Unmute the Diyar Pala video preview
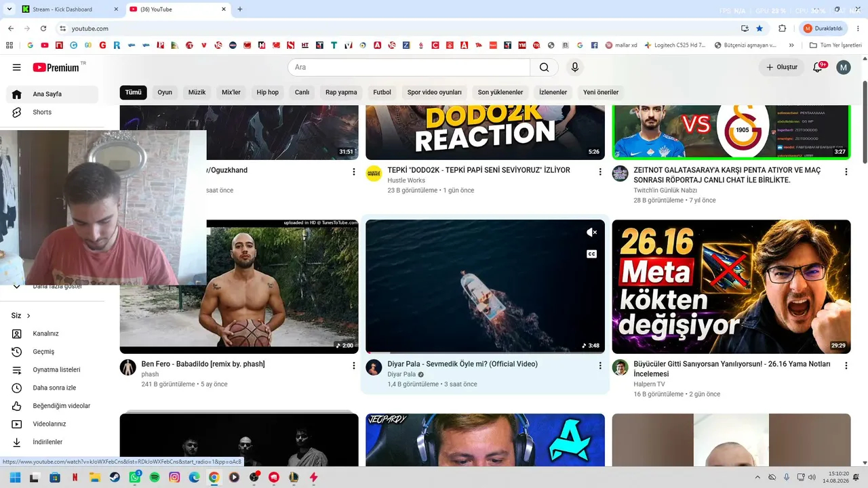 [x=591, y=232]
